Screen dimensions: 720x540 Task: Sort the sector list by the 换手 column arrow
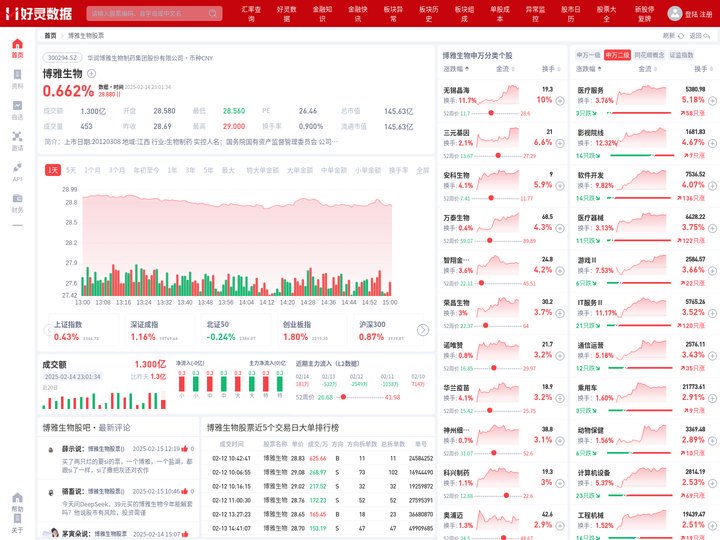click(711, 69)
